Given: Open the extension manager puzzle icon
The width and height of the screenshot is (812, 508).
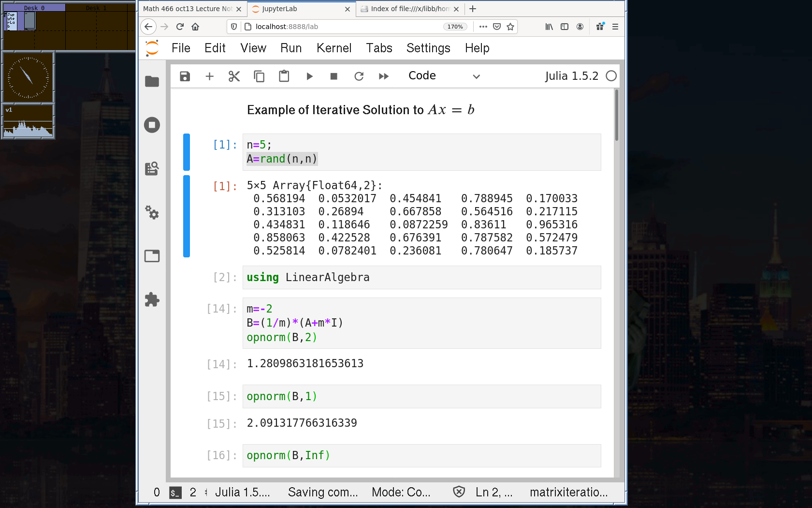Looking at the screenshot, I should [152, 299].
